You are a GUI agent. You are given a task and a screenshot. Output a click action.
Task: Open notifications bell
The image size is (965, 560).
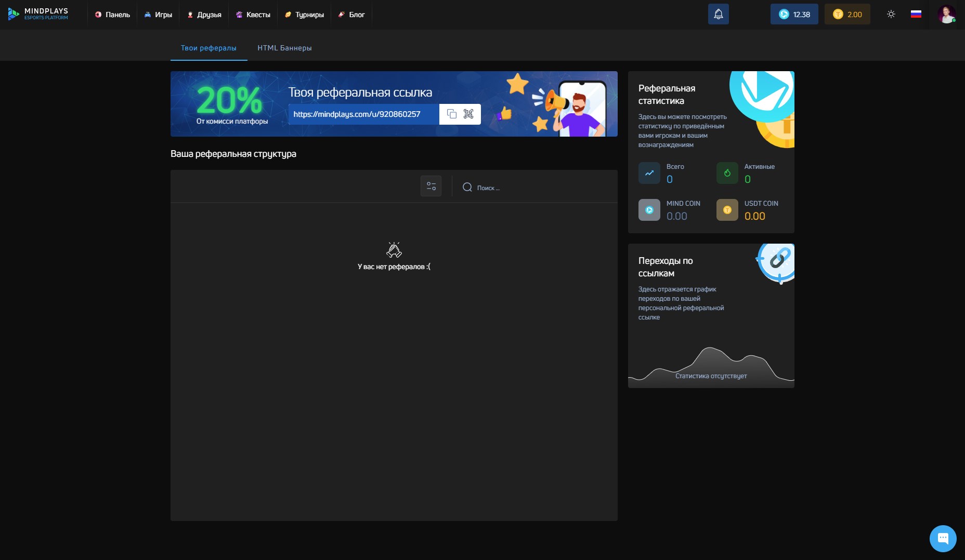[718, 15]
